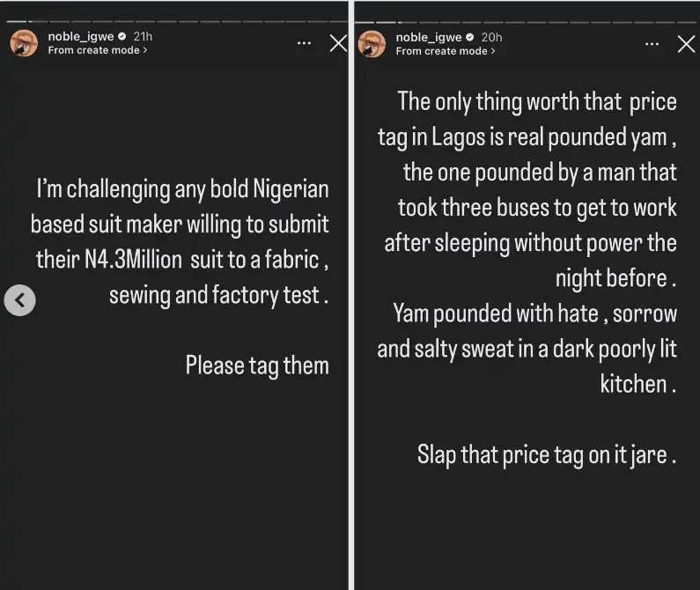Click the verified badge on the 21h story

(x=122, y=37)
